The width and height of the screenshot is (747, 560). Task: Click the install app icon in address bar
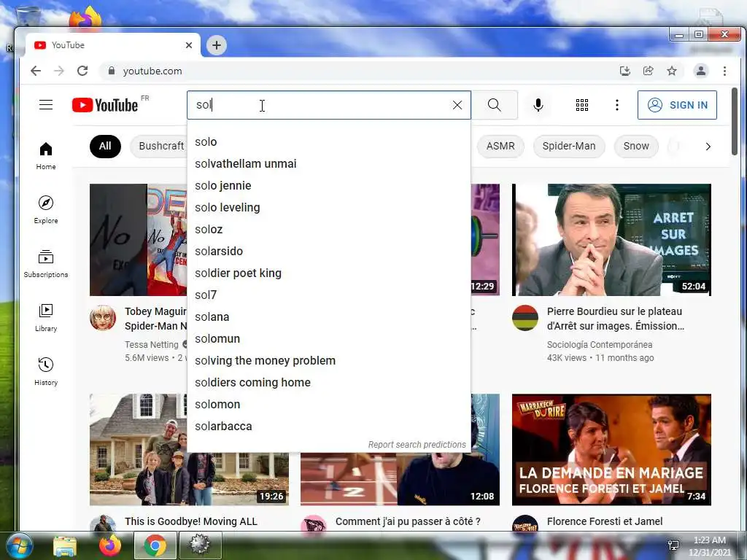pos(625,71)
